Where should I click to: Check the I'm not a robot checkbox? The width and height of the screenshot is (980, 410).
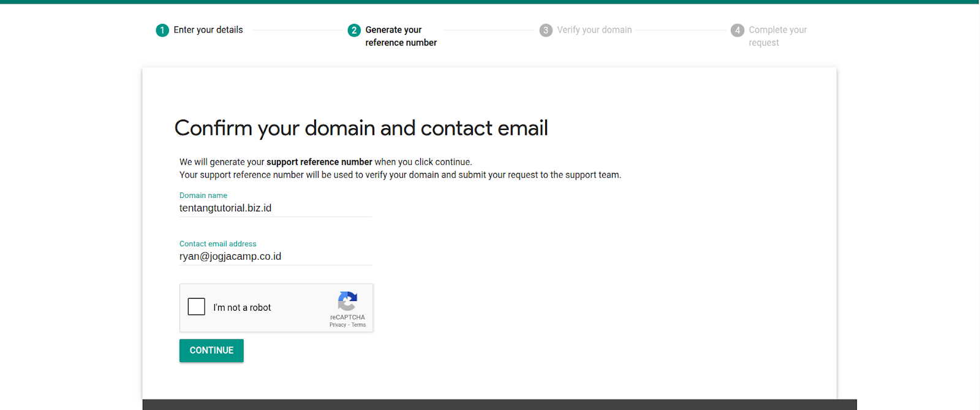[x=197, y=306]
